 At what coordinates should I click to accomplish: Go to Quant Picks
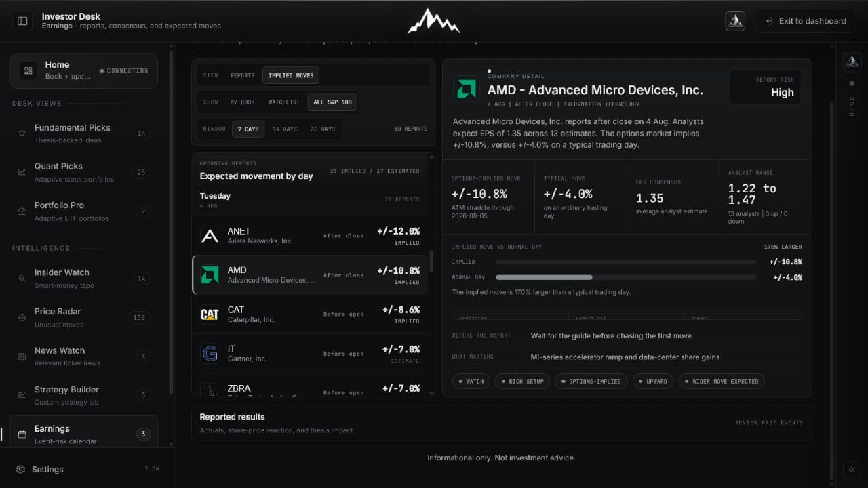click(x=83, y=172)
